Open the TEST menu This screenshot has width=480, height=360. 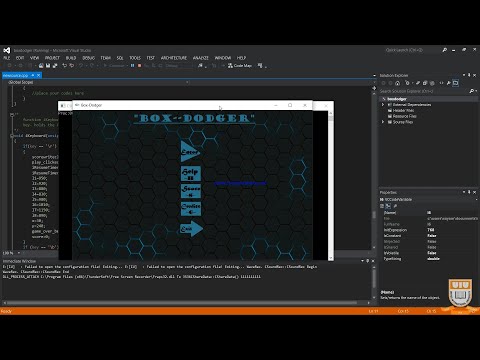[151, 58]
